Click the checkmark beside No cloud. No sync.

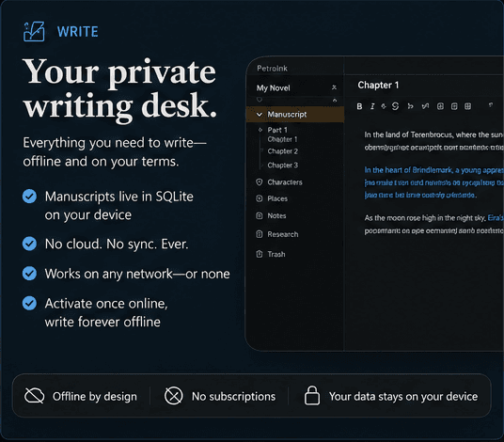point(29,244)
